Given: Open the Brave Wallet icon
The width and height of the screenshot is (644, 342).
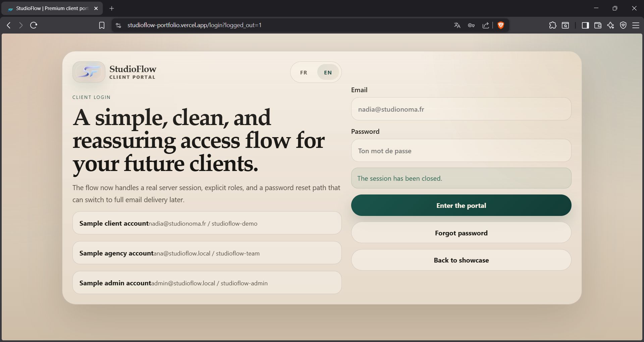Looking at the screenshot, I should point(598,25).
